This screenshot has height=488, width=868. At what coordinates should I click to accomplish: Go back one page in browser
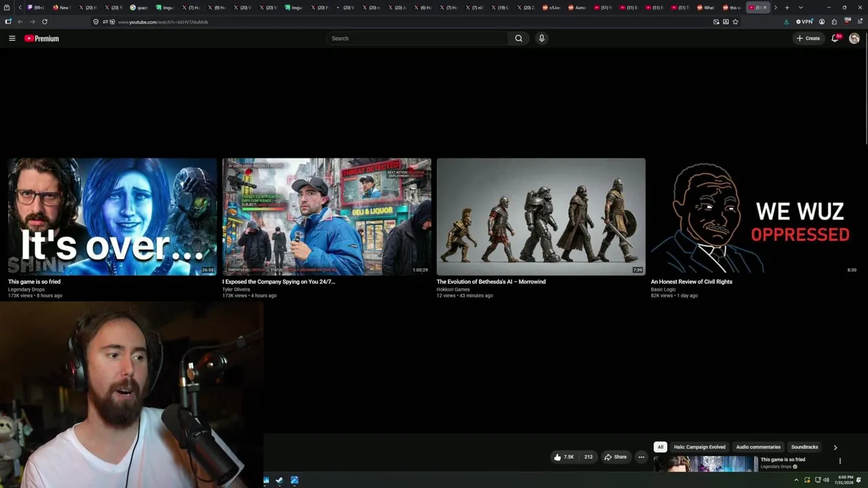coord(20,22)
